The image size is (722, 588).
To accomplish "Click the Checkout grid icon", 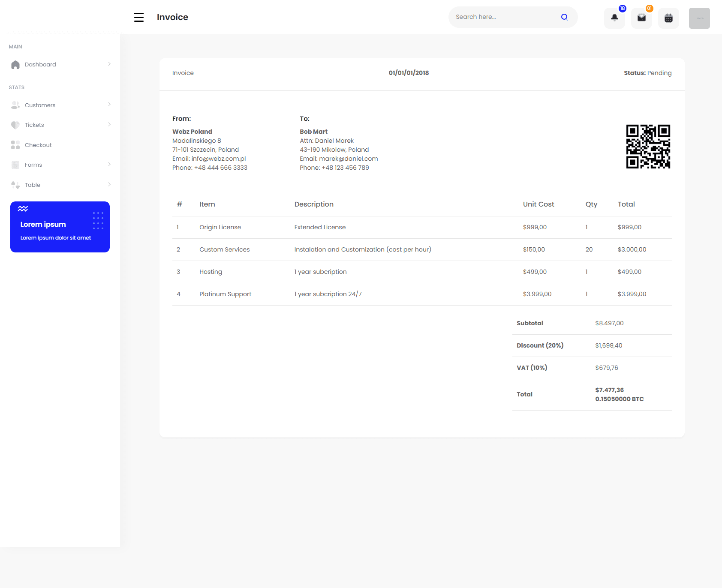I will (15, 145).
